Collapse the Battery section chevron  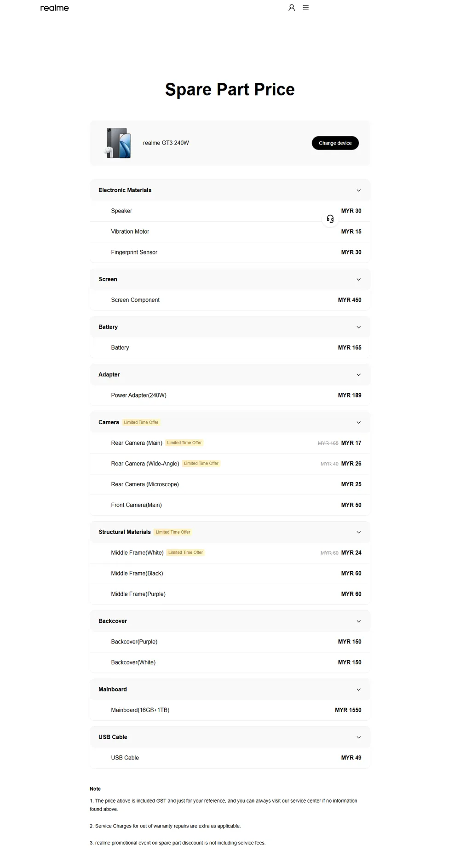pos(359,327)
